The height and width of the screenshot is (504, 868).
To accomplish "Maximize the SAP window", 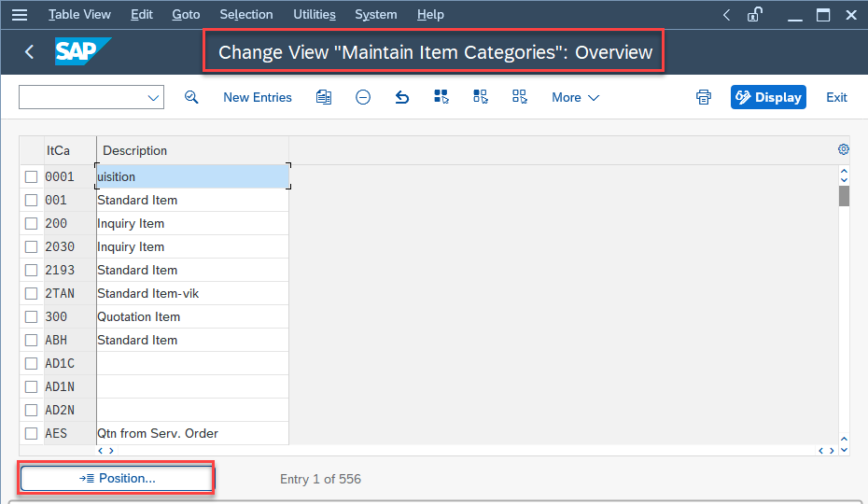I will click(x=823, y=15).
